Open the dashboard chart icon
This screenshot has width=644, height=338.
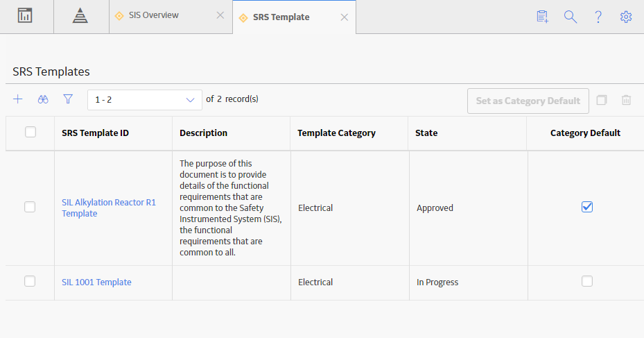pyautogui.click(x=25, y=16)
